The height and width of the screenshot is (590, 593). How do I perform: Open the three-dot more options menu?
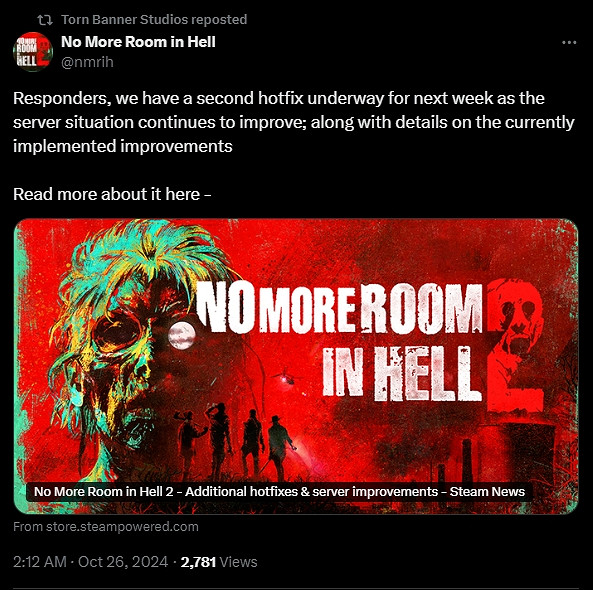tap(569, 43)
